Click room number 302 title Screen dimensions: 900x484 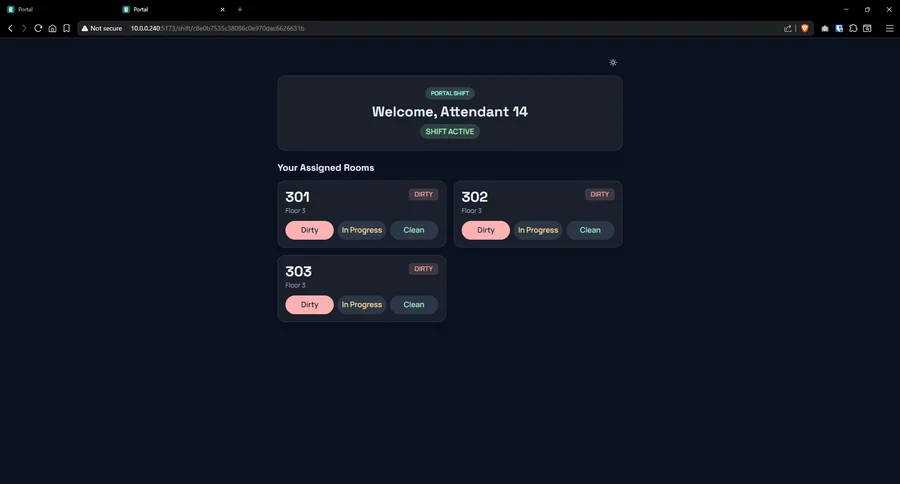(x=475, y=197)
